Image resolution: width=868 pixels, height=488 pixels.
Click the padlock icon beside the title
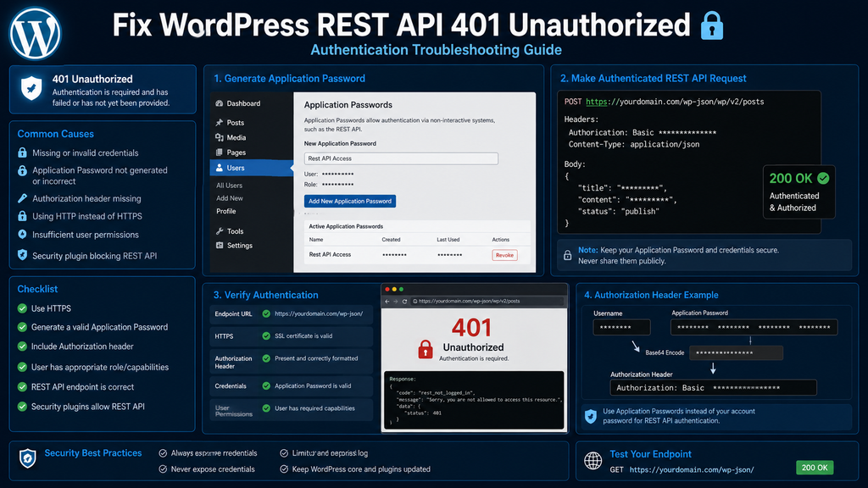click(711, 25)
